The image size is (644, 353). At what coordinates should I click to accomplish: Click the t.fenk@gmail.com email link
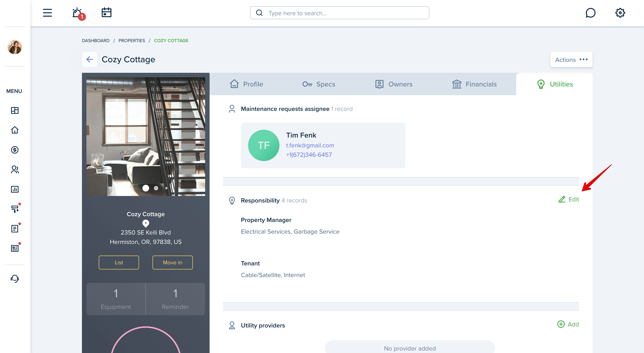310,145
